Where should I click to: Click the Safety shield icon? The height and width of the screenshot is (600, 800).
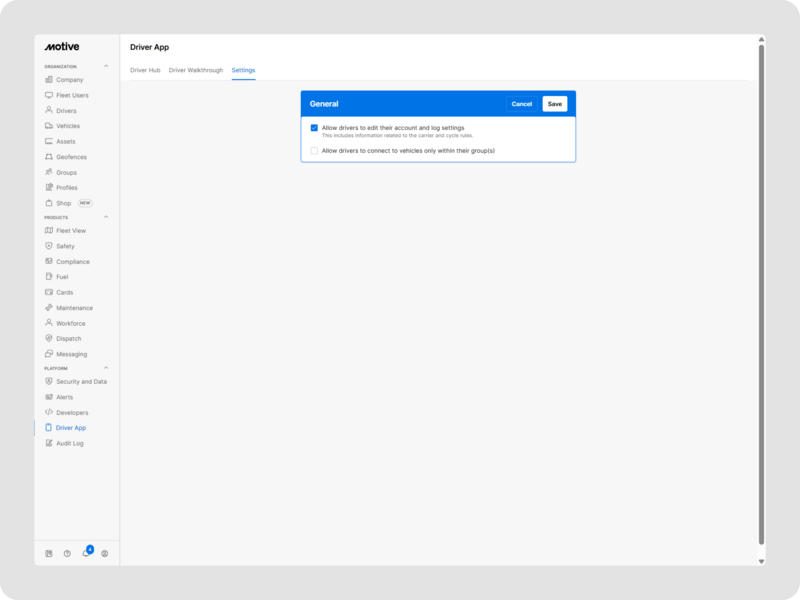pos(49,246)
